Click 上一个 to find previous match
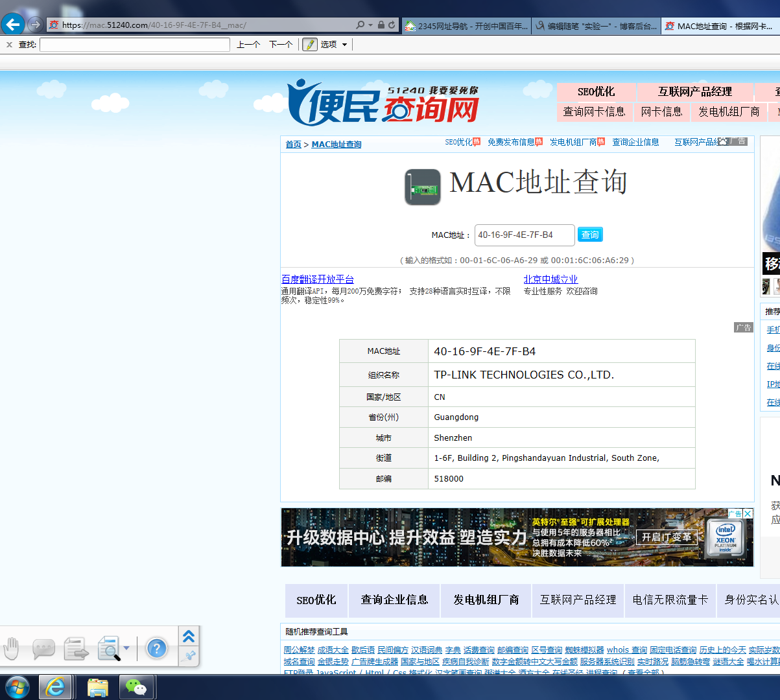The width and height of the screenshot is (780, 700). tap(248, 45)
